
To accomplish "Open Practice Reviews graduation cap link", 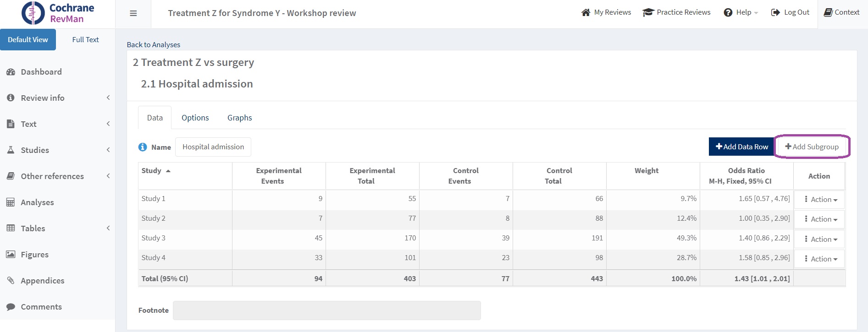I will pyautogui.click(x=647, y=12).
